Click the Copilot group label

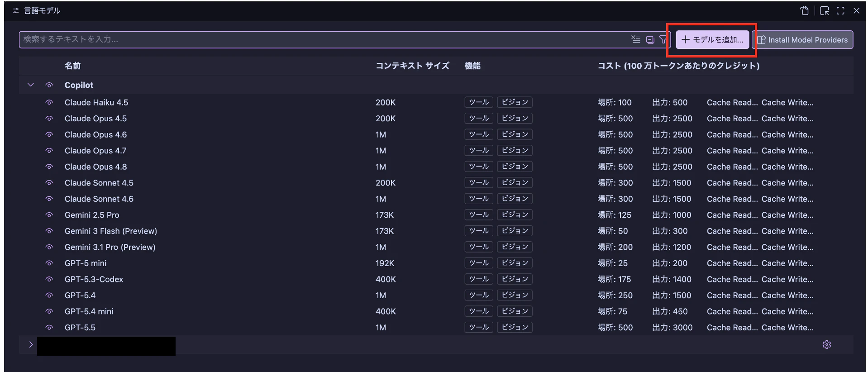tap(79, 85)
